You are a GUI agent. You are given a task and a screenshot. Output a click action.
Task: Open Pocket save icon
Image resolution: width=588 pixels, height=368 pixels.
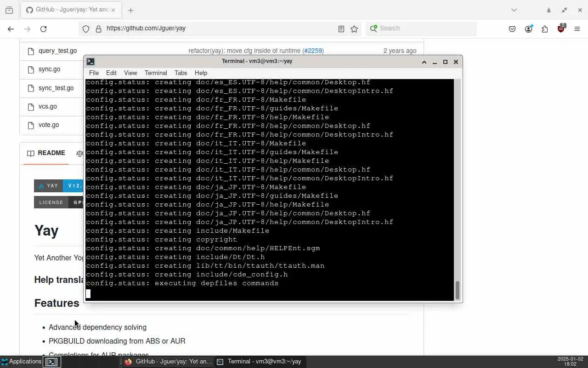(x=512, y=29)
